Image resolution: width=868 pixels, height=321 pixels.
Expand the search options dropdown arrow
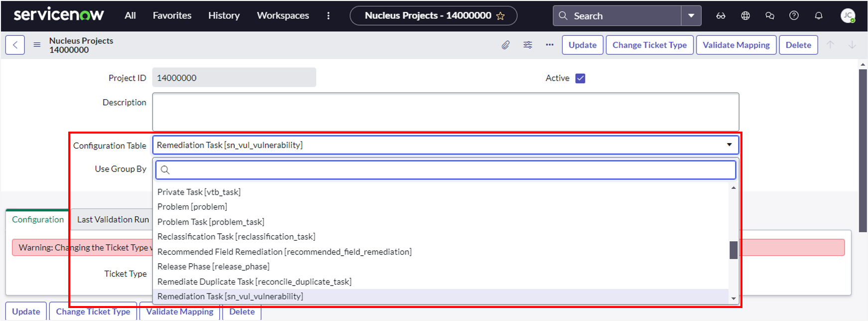691,16
